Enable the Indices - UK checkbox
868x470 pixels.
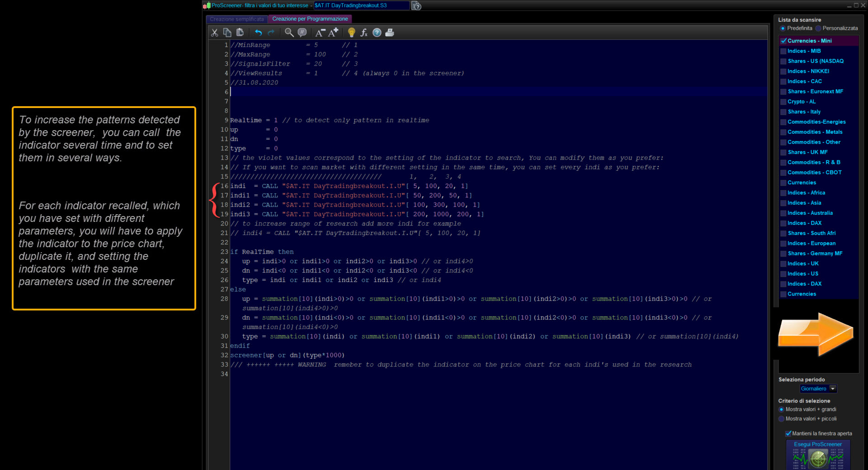pos(783,263)
